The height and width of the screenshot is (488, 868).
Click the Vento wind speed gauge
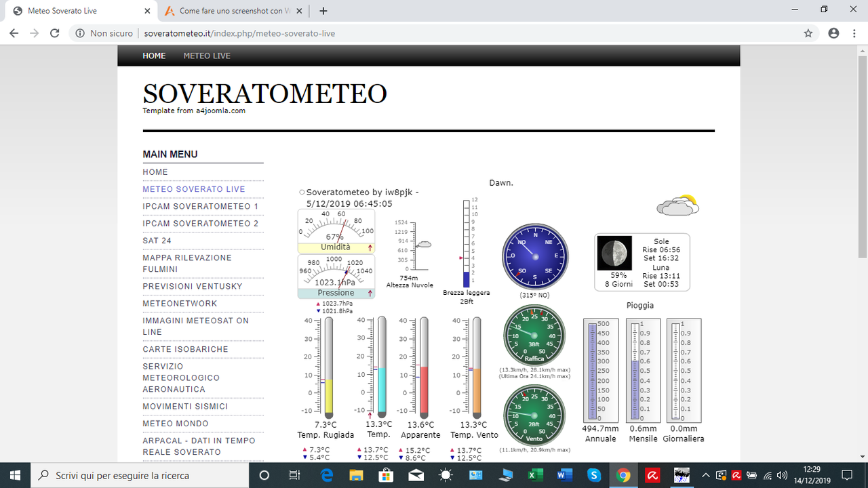(x=535, y=414)
